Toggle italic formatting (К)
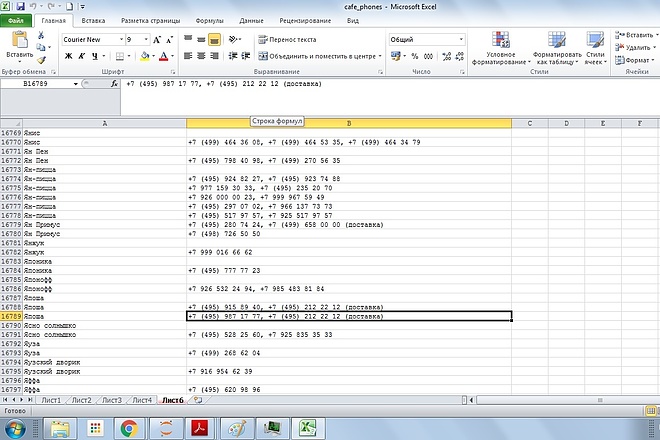The height and width of the screenshot is (440, 660). pos(82,56)
